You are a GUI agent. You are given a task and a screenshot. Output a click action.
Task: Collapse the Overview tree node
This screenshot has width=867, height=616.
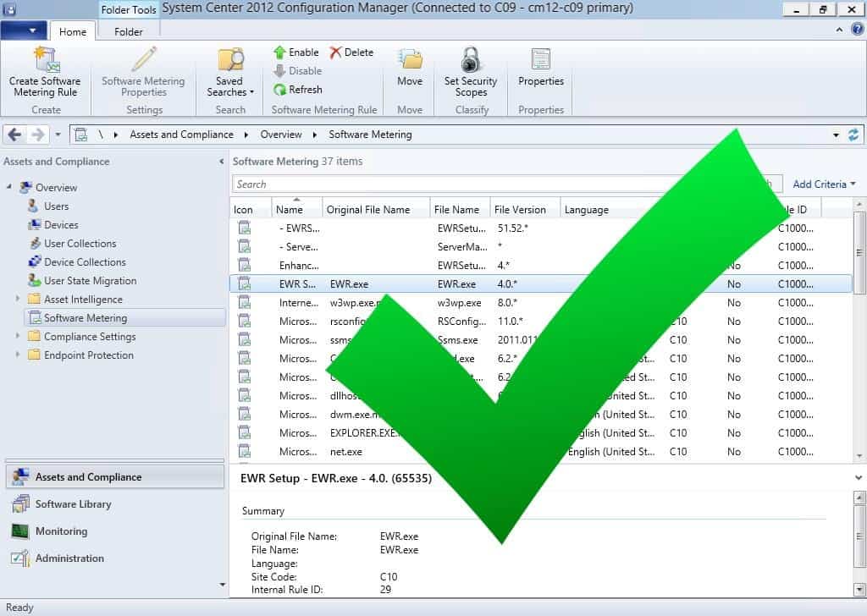tap(8, 187)
